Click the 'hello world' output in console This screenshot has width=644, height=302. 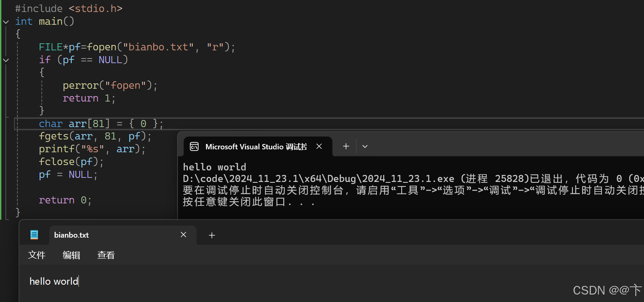point(215,167)
